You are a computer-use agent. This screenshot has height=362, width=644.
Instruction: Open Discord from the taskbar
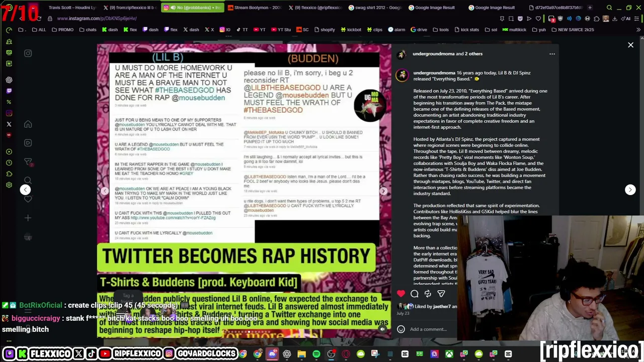(x=272, y=354)
